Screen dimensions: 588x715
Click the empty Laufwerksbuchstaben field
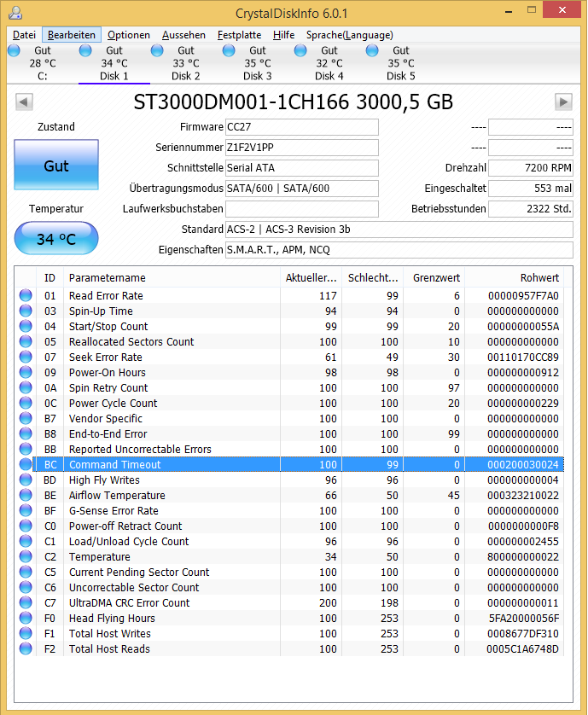(302, 209)
